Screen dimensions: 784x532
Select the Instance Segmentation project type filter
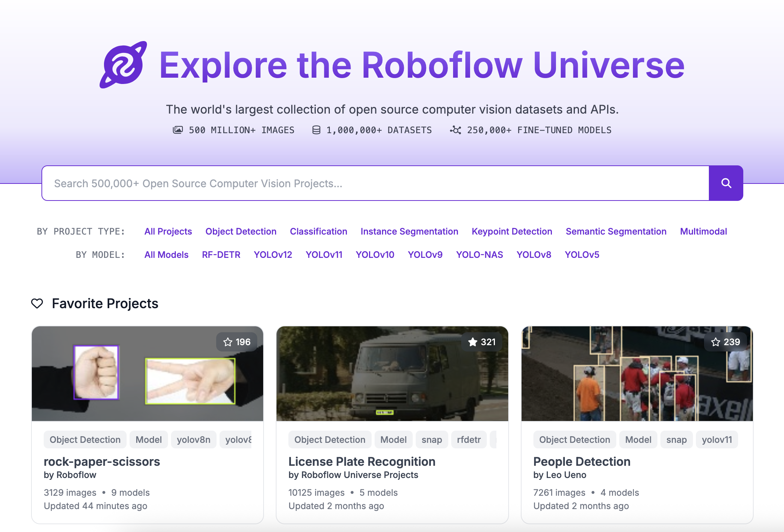pos(409,231)
